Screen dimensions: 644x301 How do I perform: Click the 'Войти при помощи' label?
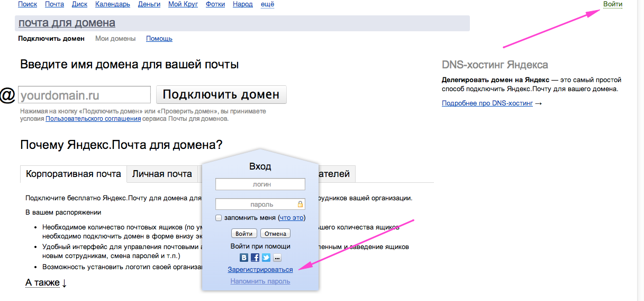[x=260, y=246]
